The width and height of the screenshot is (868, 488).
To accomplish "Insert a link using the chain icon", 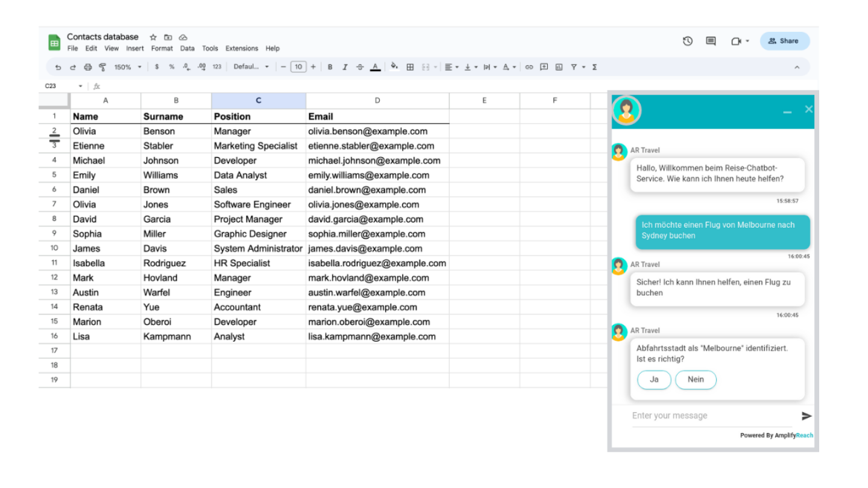I will pyautogui.click(x=529, y=67).
